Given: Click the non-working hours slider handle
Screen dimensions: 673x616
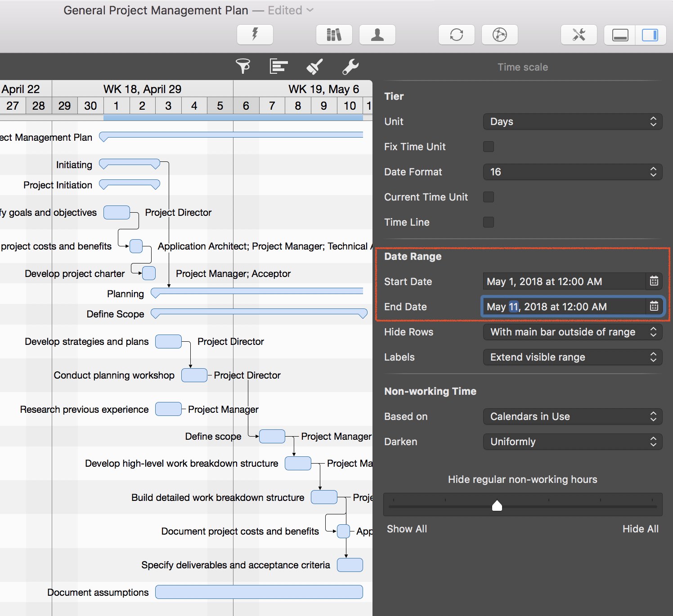Looking at the screenshot, I should click(497, 506).
